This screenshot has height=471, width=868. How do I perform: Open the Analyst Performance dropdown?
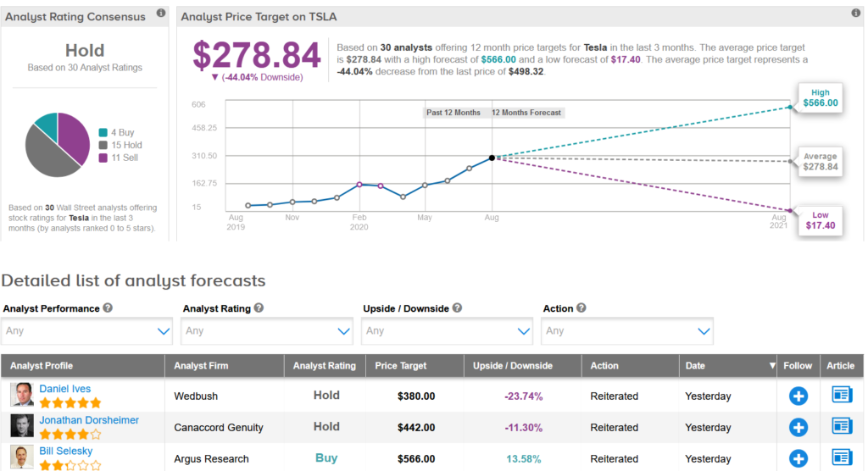[87, 331]
